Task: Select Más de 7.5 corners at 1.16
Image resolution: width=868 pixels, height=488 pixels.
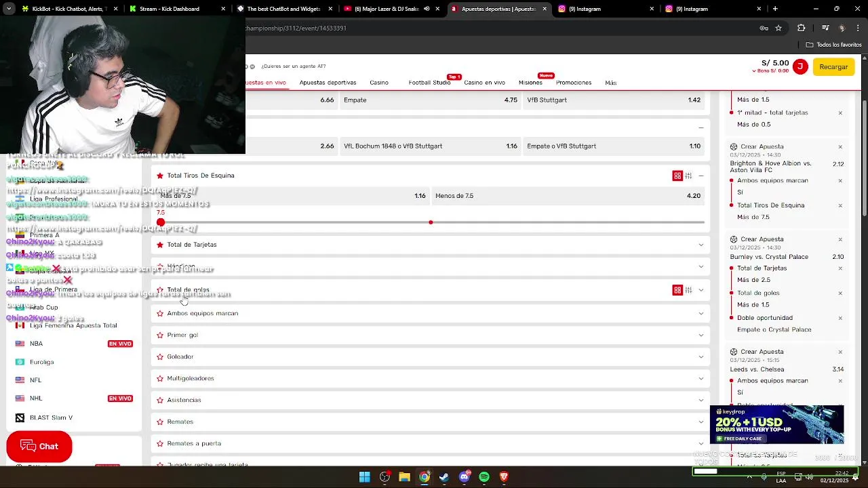Action: click(x=293, y=196)
